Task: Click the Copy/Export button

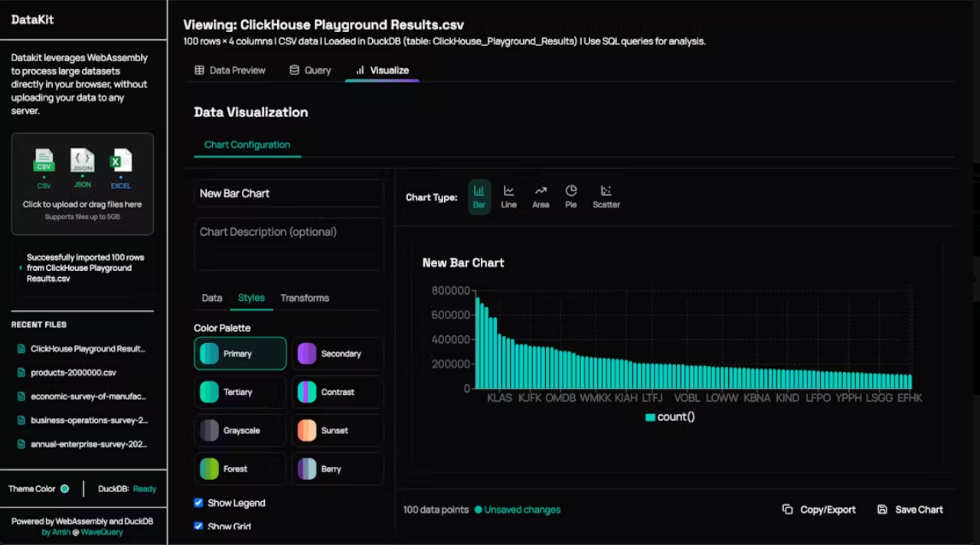Action: click(819, 510)
